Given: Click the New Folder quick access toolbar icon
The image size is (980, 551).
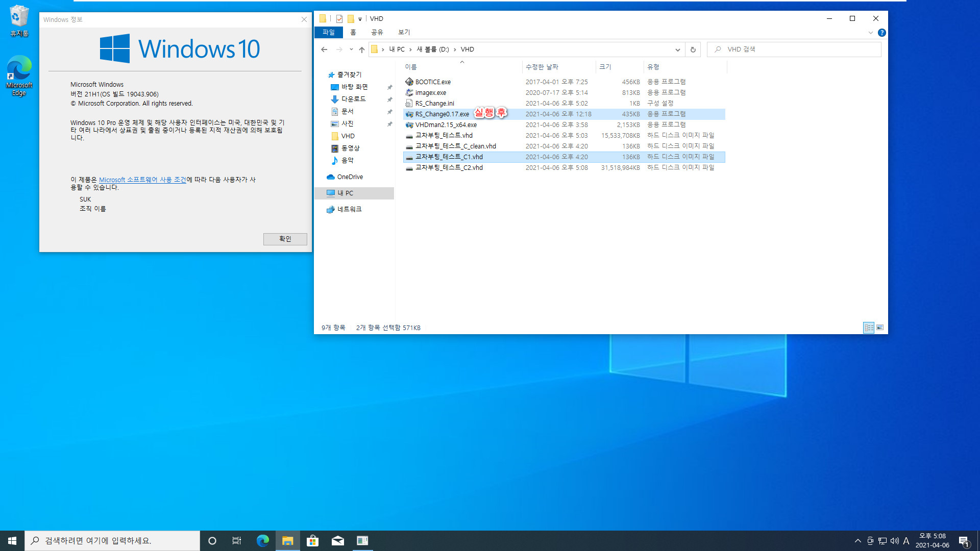Looking at the screenshot, I should click(351, 19).
